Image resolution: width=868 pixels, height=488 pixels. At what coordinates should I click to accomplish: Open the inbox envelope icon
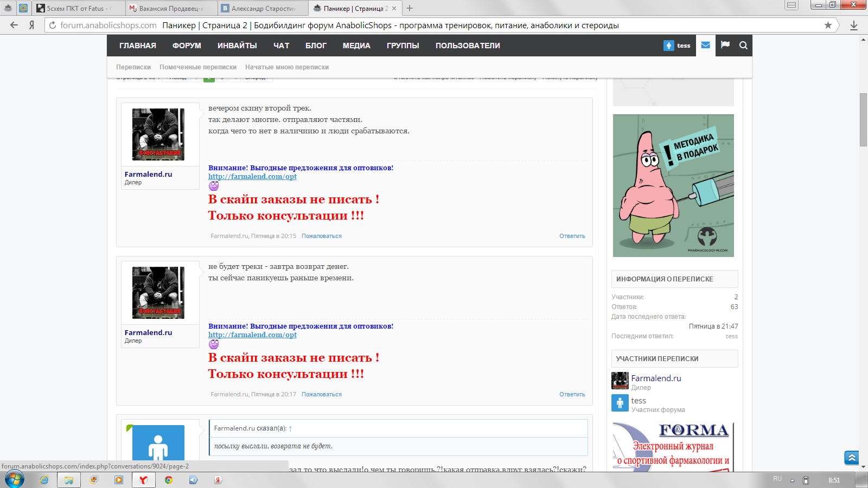(x=705, y=45)
